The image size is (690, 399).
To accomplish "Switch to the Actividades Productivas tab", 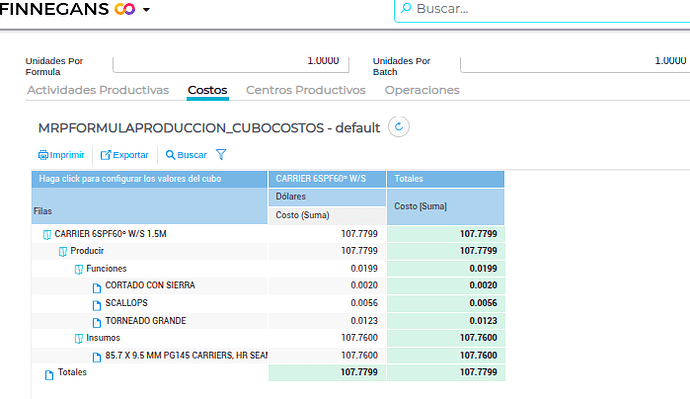I will [x=98, y=90].
